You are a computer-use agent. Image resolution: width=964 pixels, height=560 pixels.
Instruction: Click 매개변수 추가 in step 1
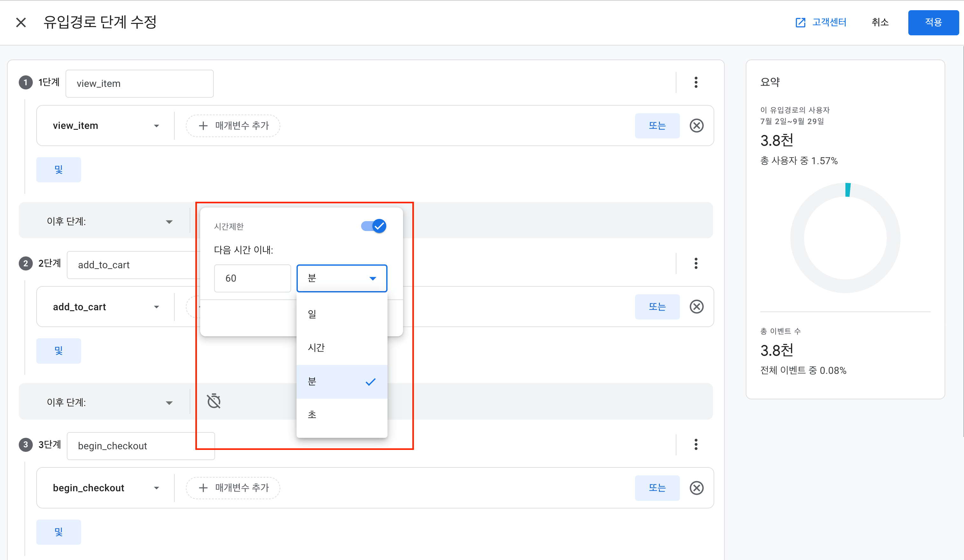coord(233,125)
